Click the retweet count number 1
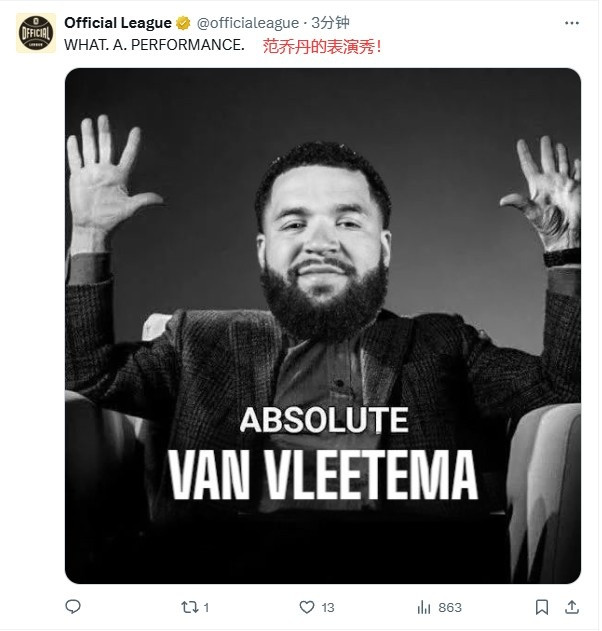This screenshot has height=631, width=602. (206, 607)
